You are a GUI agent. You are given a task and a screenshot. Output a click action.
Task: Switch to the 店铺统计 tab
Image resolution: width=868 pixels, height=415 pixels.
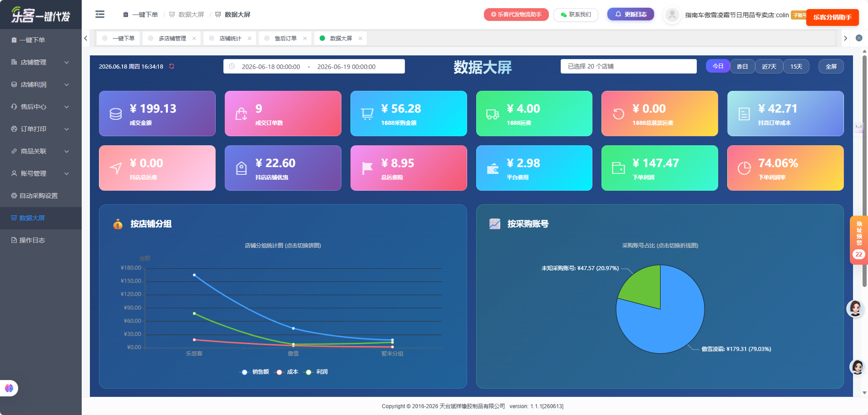(230, 38)
